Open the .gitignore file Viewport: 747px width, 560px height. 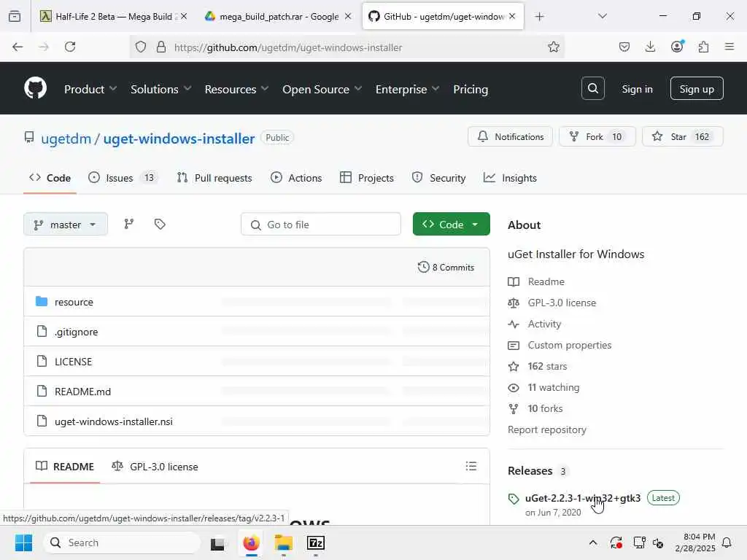76,332
